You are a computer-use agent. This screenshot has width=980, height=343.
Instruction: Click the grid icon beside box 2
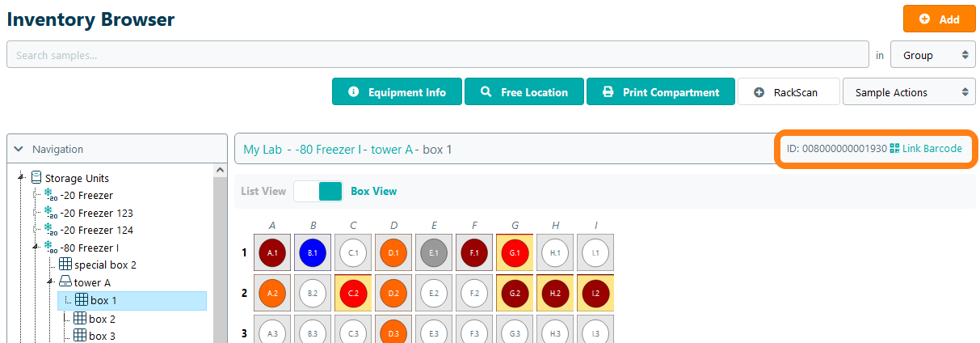tap(80, 318)
